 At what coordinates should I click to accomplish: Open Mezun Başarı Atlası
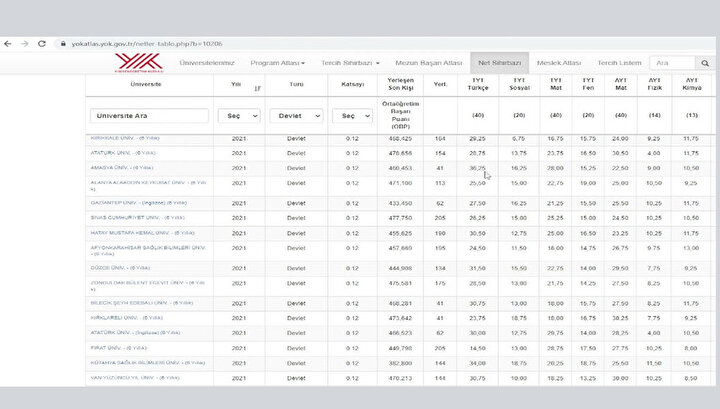(428, 63)
